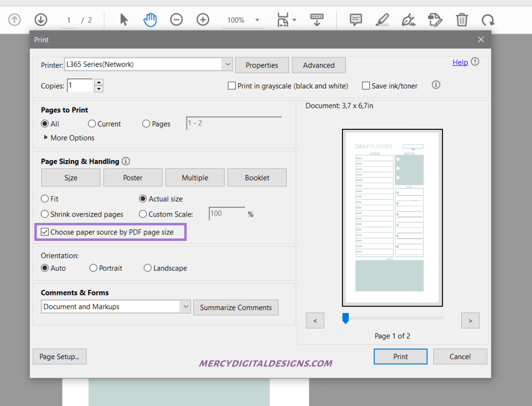Image resolution: width=532 pixels, height=406 pixels.
Task: Open the Comments & Forms dropdown
Action: point(186,306)
